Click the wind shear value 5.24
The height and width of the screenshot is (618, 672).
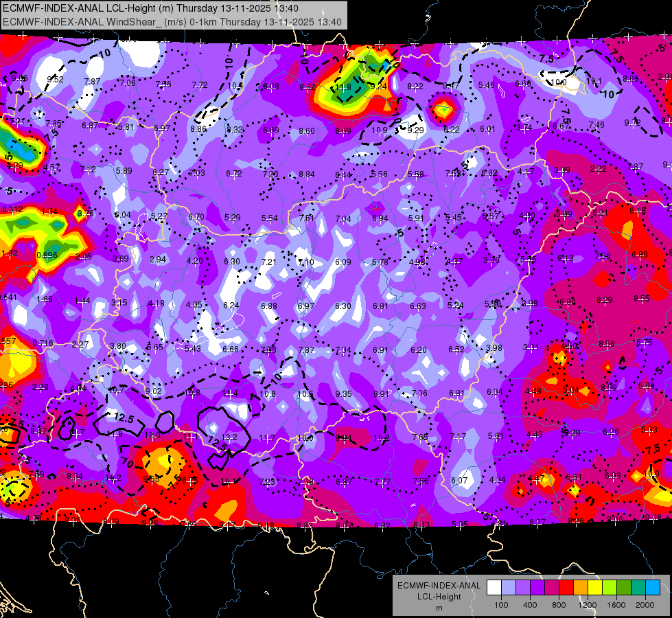(455, 306)
